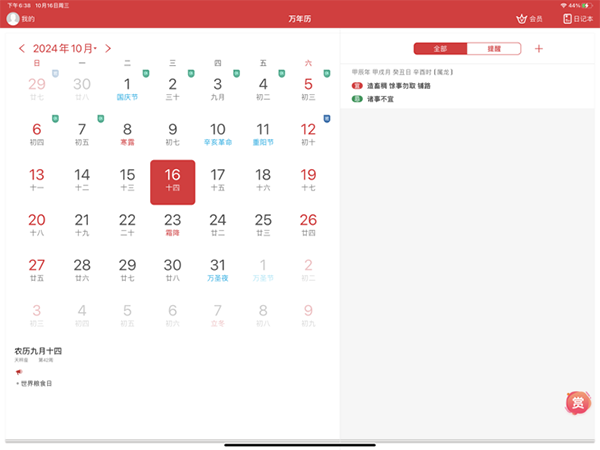Open the 日记本 diary icon
The image size is (600, 450).
567,19
